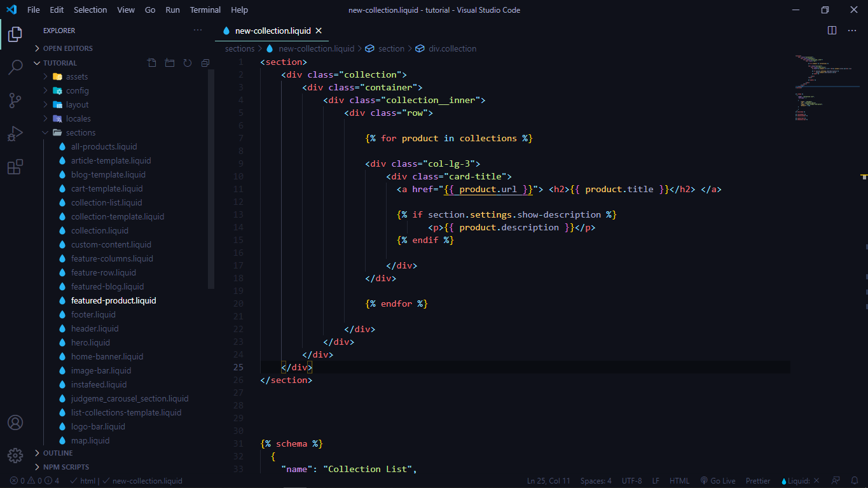Click the Prettier status bar item

[x=757, y=480]
